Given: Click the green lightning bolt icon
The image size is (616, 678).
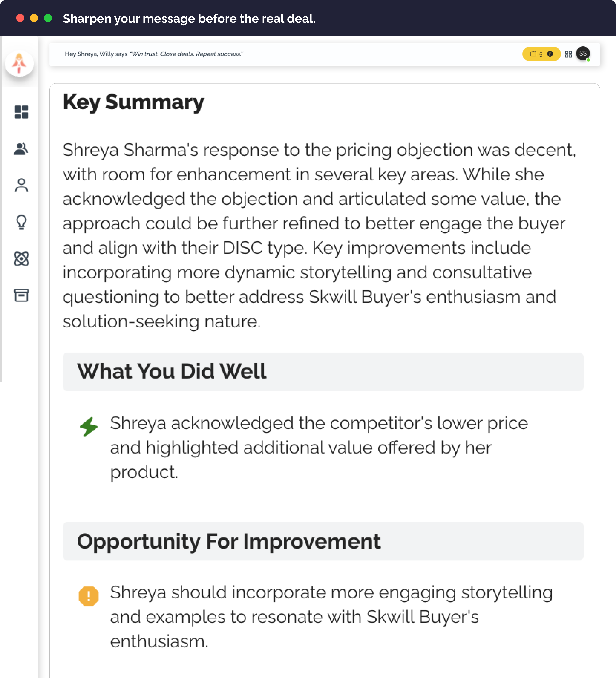Looking at the screenshot, I should coord(88,426).
